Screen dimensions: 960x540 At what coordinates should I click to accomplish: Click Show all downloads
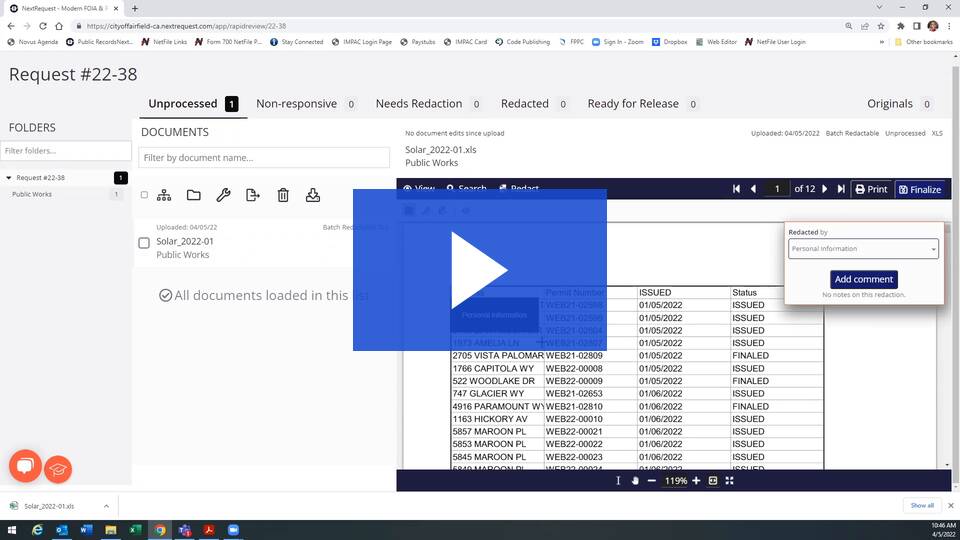click(x=922, y=506)
